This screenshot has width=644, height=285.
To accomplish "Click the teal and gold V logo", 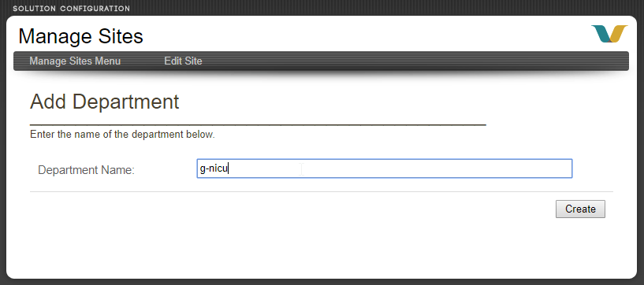I will (x=609, y=34).
